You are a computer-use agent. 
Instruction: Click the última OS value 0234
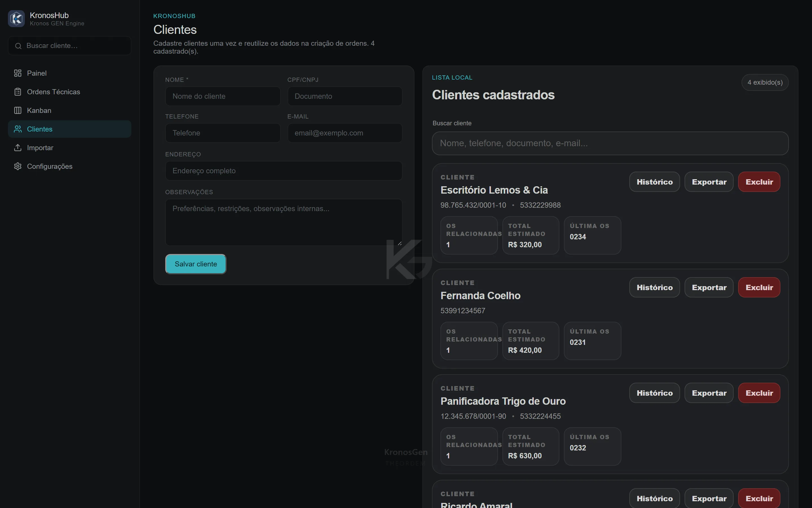(578, 237)
